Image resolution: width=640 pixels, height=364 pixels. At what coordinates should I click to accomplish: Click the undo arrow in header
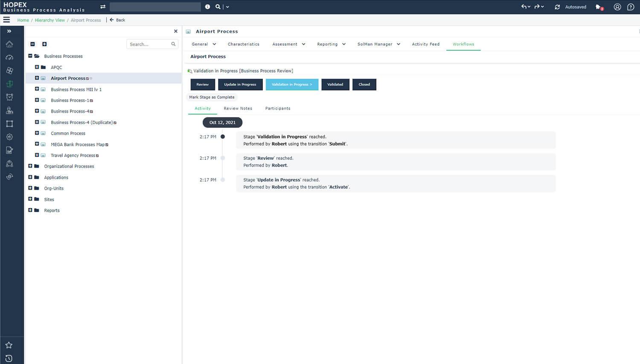[x=524, y=7]
